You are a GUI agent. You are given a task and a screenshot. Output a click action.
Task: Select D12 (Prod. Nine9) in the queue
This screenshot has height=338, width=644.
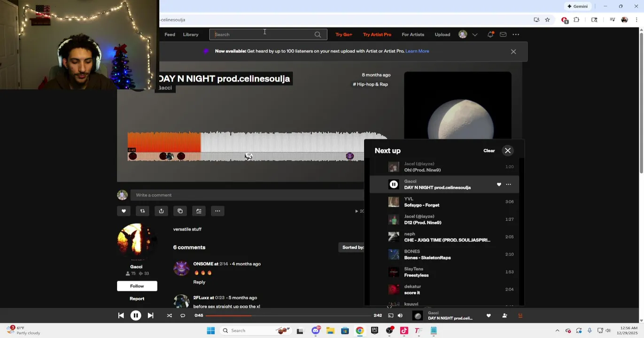pyautogui.click(x=444, y=219)
